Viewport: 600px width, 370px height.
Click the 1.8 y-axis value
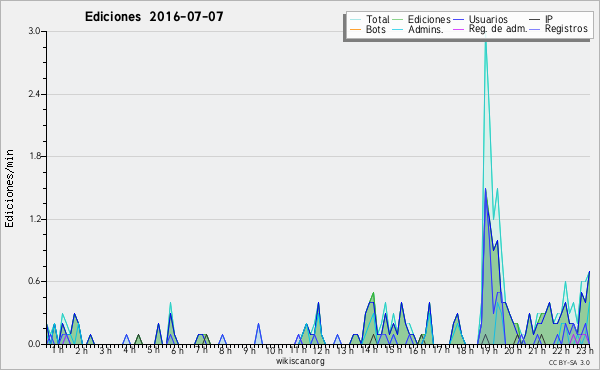pos(34,156)
